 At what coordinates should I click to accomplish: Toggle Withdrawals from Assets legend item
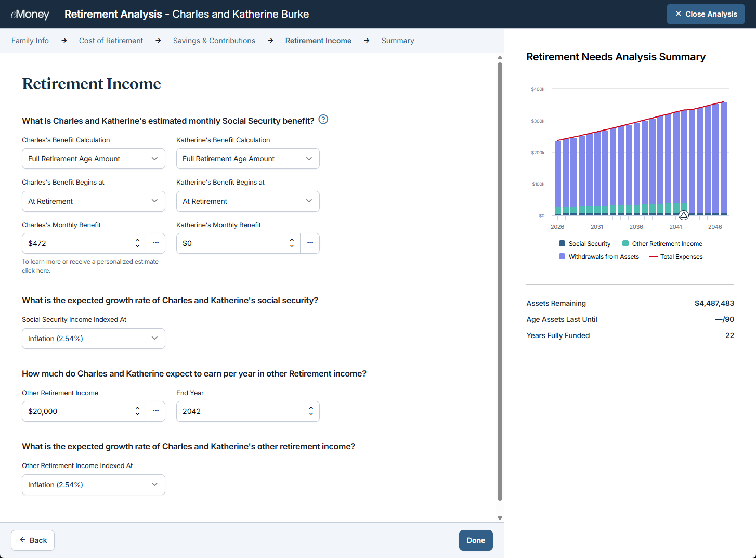598,257
